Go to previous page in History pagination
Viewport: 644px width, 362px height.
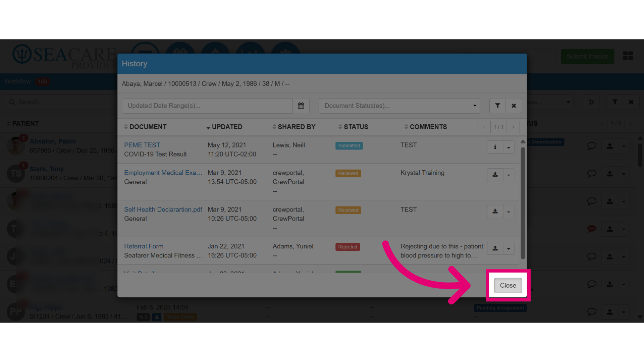[x=484, y=127]
